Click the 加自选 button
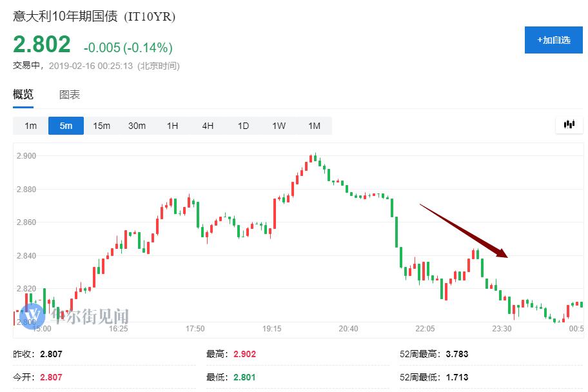This screenshot has height=392, width=588. pyautogui.click(x=553, y=40)
